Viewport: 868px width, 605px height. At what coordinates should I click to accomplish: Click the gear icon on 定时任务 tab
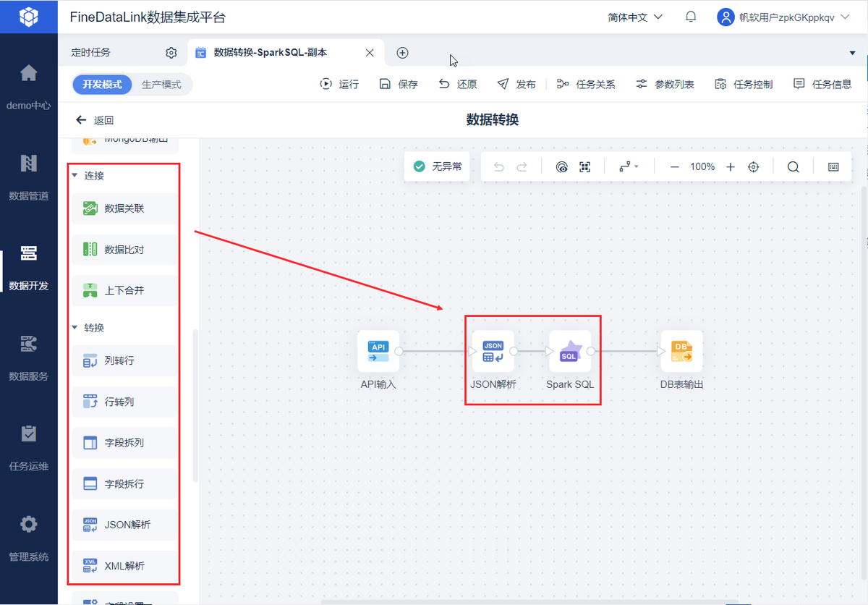pos(171,53)
